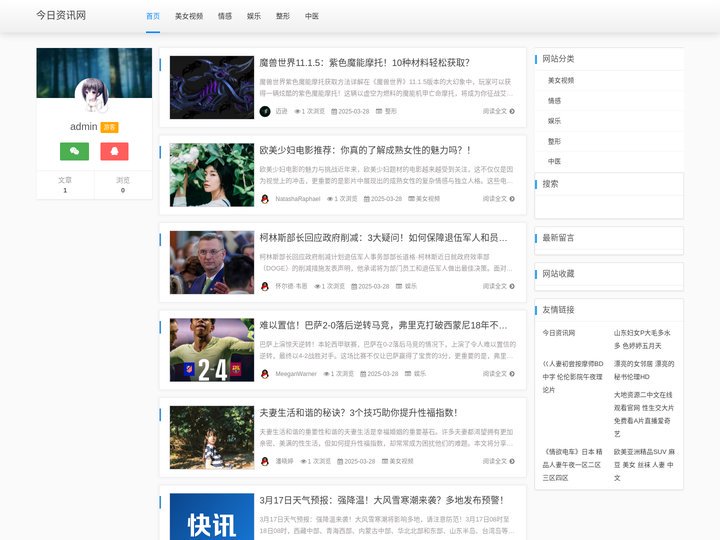Click 阅读全文 arrow on 柯林斯 article
The width and height of the screenshot is (720, 540).
(499, 286)
